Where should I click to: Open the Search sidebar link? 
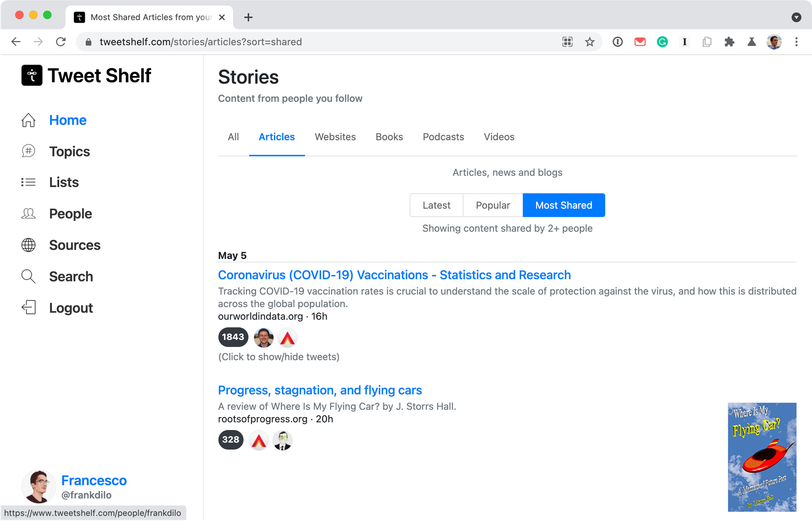[71, 277]
